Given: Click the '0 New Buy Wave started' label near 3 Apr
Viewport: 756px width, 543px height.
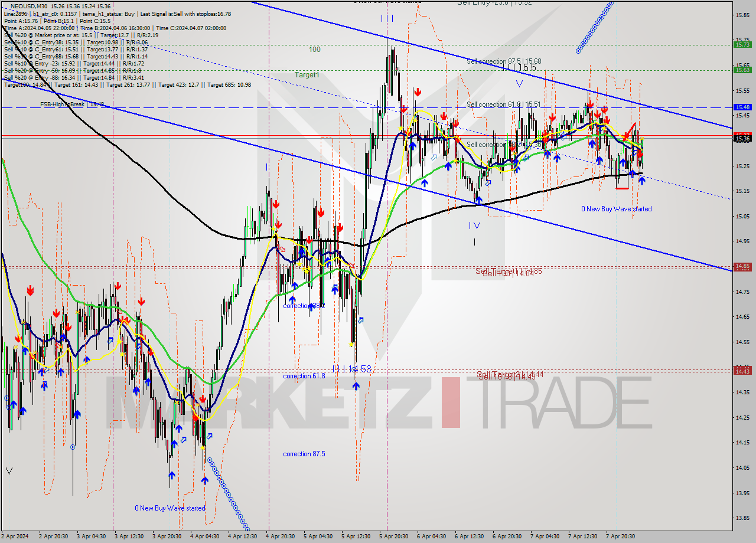Looking at the screenshot, I should [170, 508].
